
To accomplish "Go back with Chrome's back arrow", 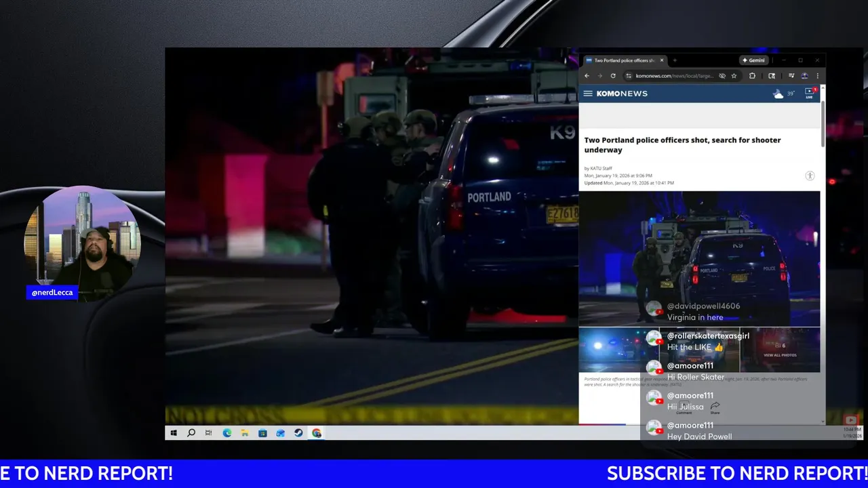I will click(587, 76).
